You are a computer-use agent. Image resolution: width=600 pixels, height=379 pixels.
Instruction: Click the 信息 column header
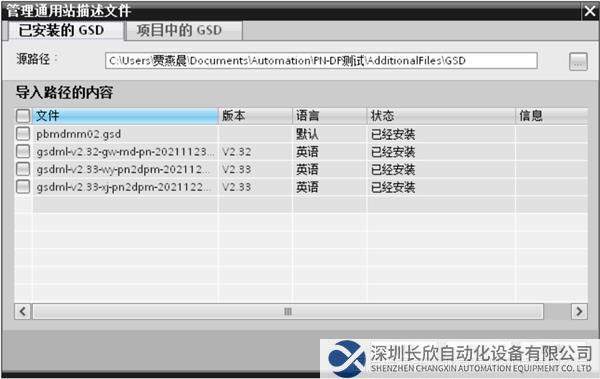click(x=552, y=116)
